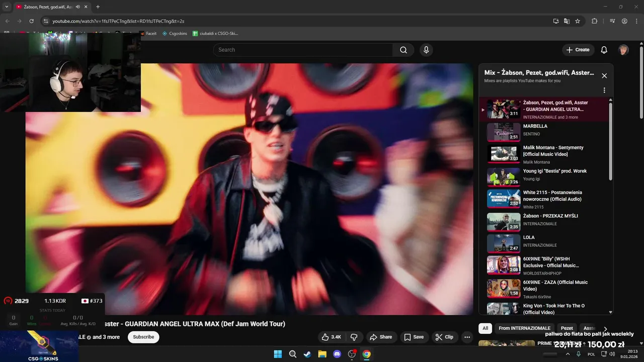The height and width of the screenshot is (362, 644).
Task: Open Chrome Extensions puzzle icon
Action: point(594,21)
